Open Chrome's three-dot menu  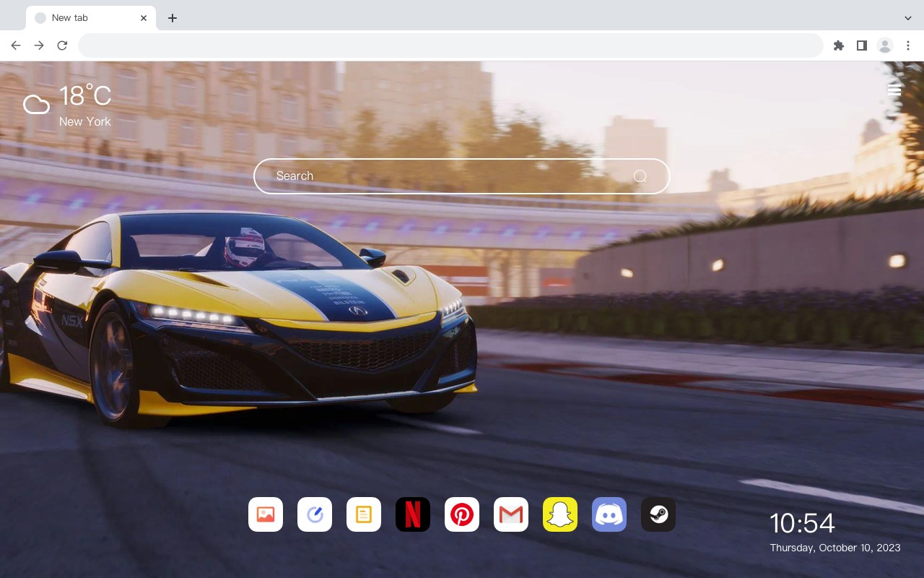(908, 46)
